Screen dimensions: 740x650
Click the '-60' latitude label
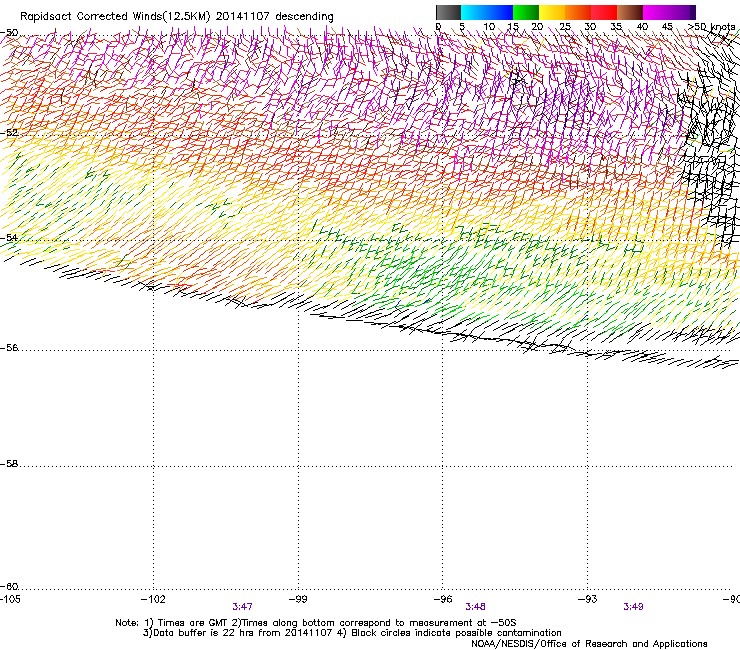click(9, 587)
